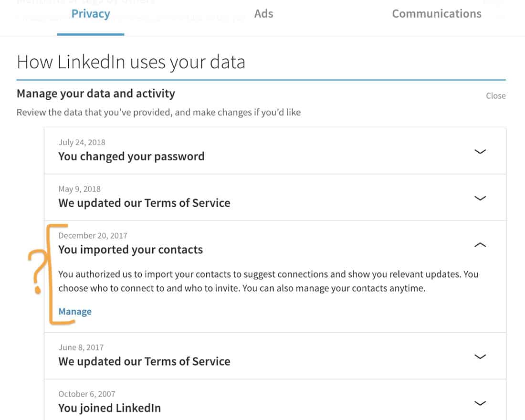Screen dimensions: 525x420
Task: Select the June 8, 2017 Terms of Service title
Action: click(144, 361)
